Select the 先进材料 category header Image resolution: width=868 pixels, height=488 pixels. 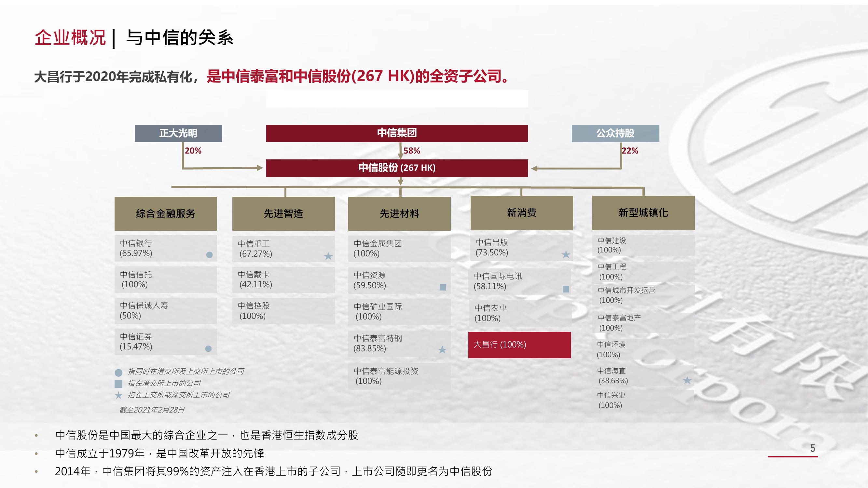click(x=399, y=213)
